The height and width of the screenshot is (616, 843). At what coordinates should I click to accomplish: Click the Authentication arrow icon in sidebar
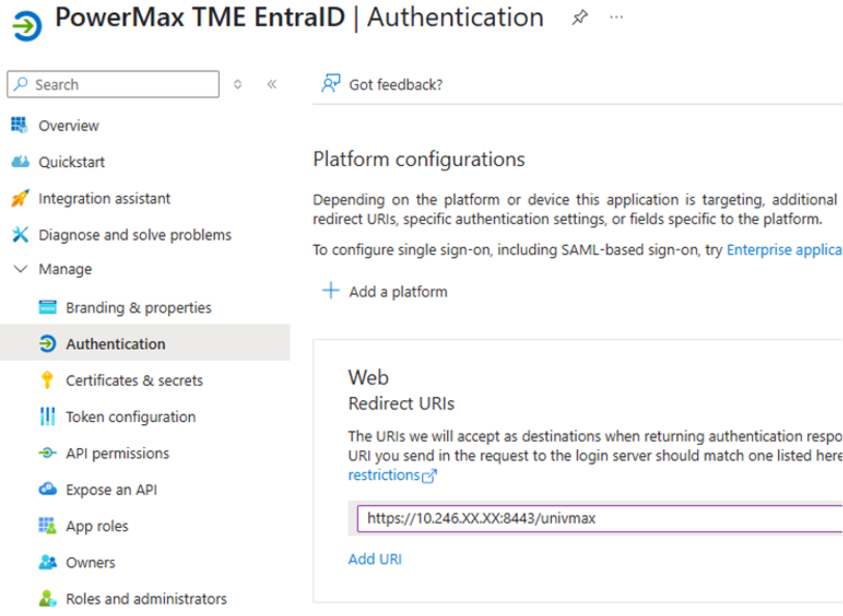[47, 343]
